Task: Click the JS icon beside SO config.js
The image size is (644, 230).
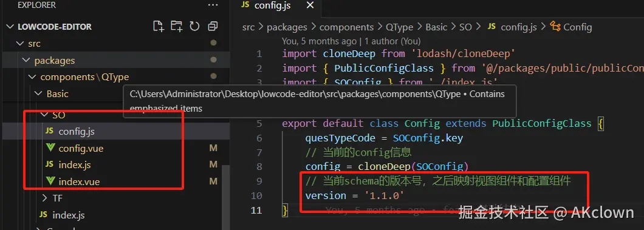Action: pyautogui.click(x=49, y=131)
